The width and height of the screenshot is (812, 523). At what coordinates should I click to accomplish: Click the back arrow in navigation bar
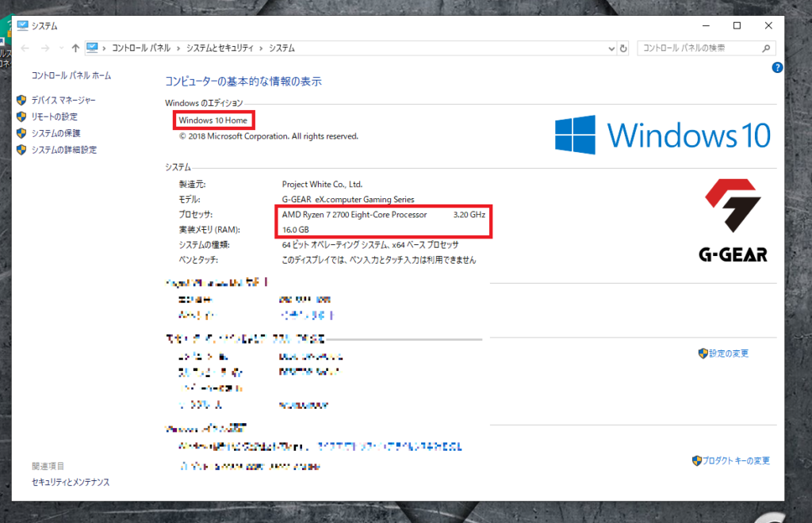point(25,48)
